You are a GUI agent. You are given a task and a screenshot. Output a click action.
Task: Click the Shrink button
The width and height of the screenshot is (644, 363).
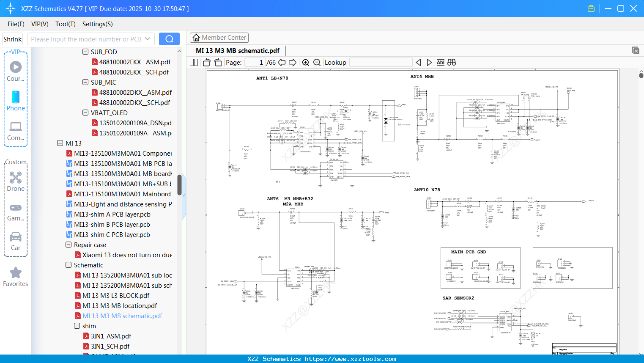tap(12, 38)
